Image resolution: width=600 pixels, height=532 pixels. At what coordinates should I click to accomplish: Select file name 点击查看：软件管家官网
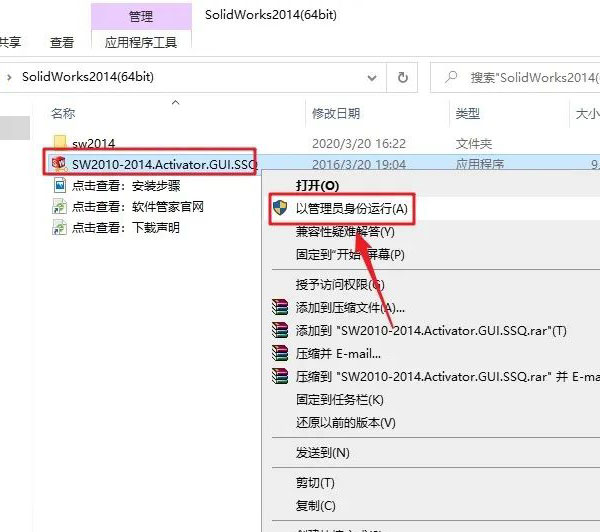(138, 207)
